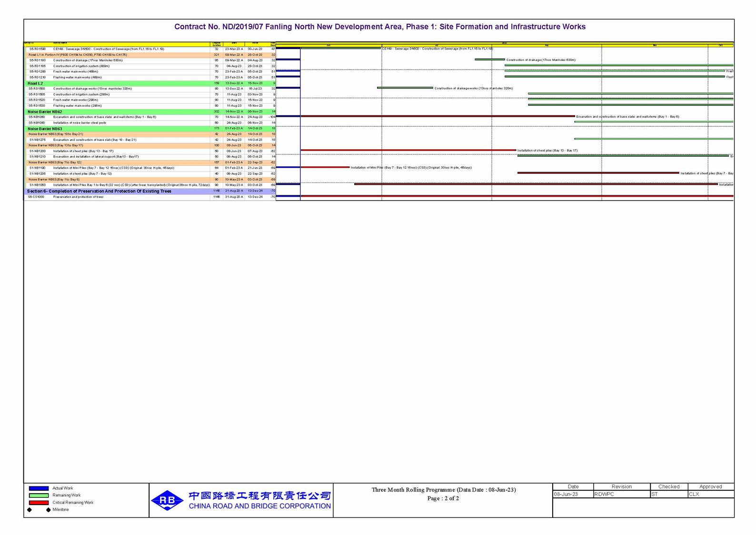The height and width of the screenshot is (535, 756).
Task: Select the Noise Barrier NB63 (Bay 1 to Bay 6) subgroup
Action: (x=150, y=180)
